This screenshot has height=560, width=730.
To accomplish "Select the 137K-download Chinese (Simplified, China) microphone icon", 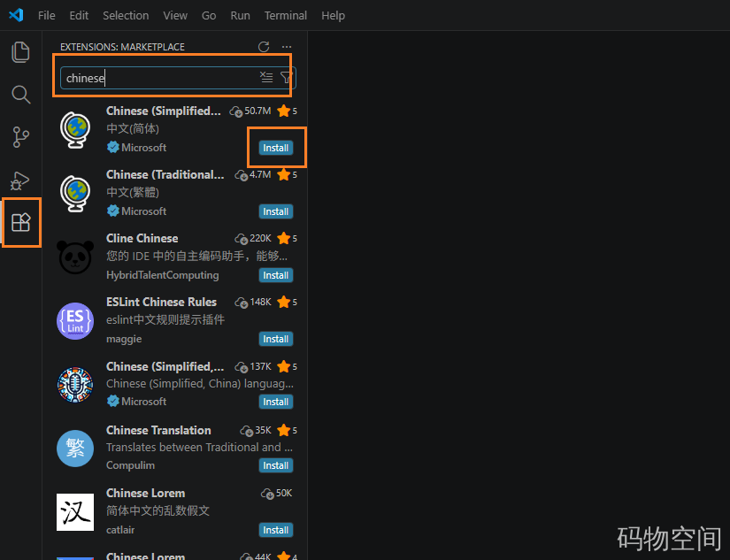I will [x=75, y=385].
